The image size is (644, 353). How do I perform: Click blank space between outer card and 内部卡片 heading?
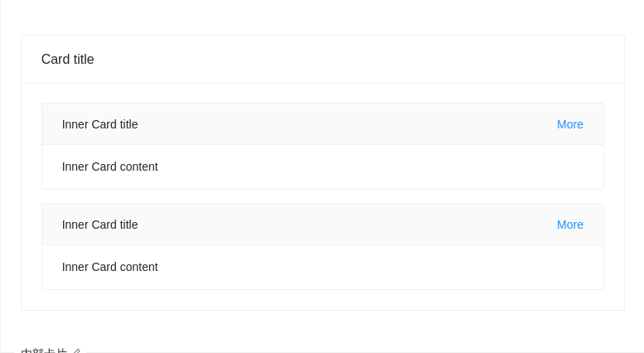[x=322, y=328]
